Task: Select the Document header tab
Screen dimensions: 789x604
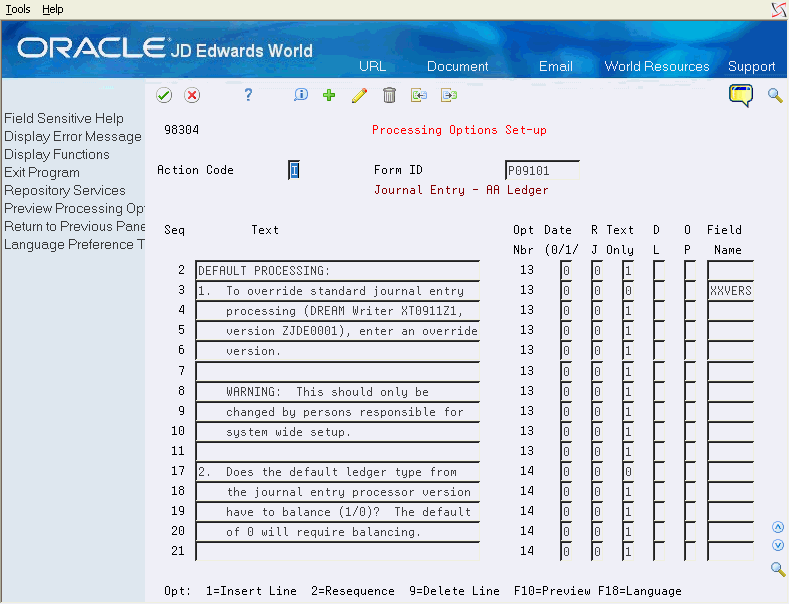Action: point(457,66)
